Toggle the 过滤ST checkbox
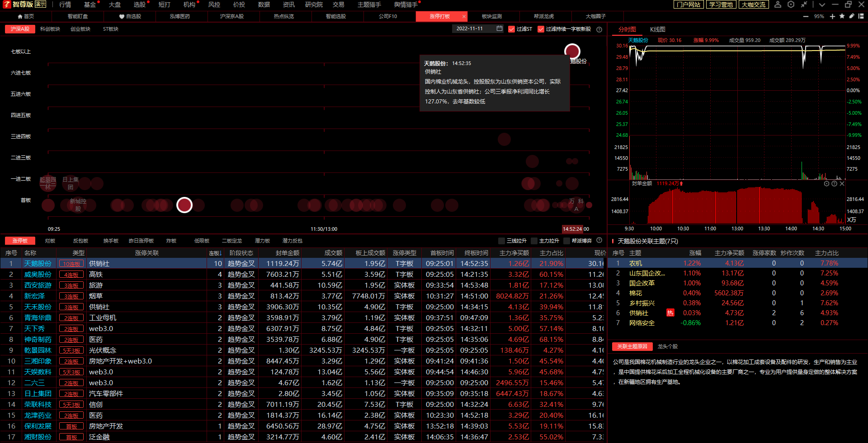The height and width of the screenshot is (443, 868). (x=512, y=29)
